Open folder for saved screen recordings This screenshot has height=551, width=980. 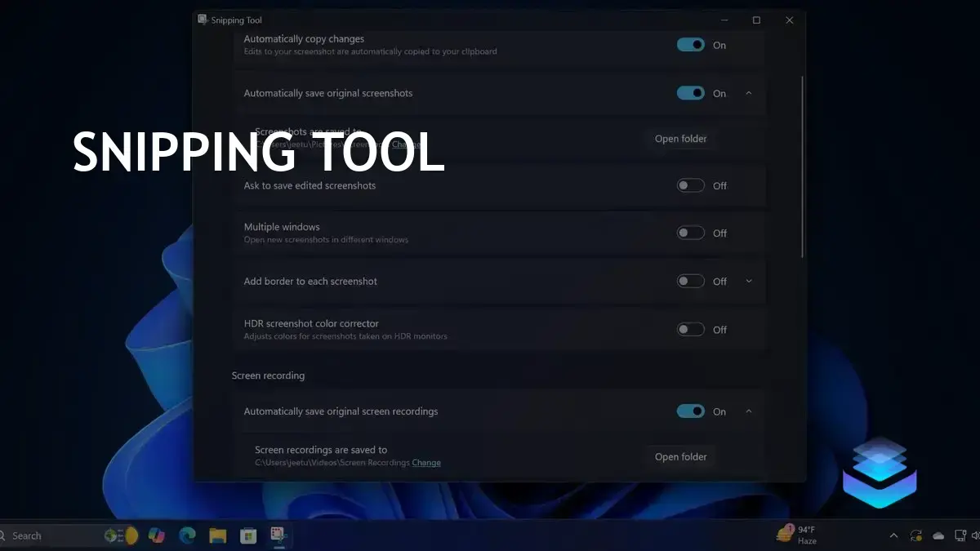coord(680,456)
